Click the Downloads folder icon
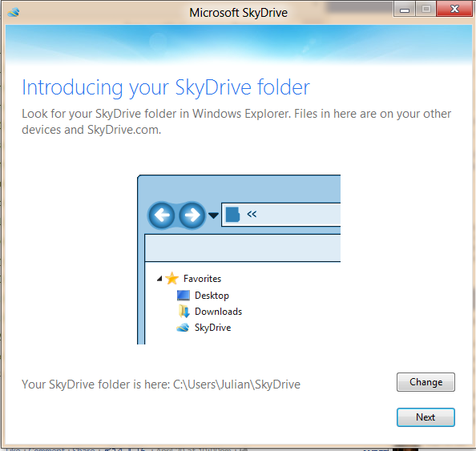 [184, 312]
